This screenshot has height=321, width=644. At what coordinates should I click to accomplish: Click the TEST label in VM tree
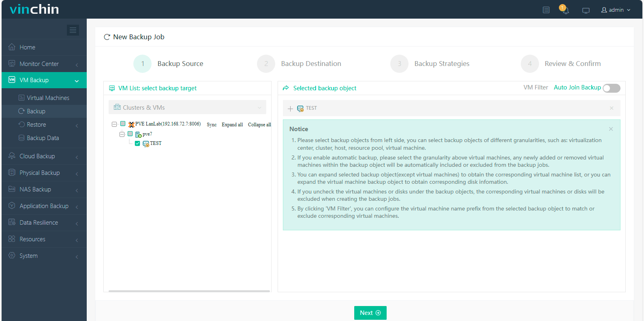click(156, 143)
